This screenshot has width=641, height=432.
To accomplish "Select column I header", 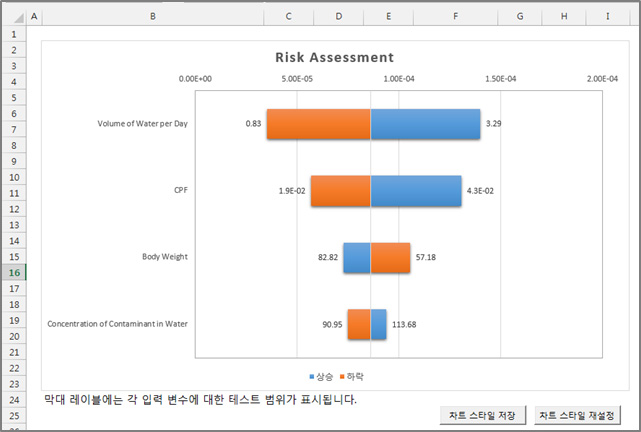I will [x=607, y=16].
